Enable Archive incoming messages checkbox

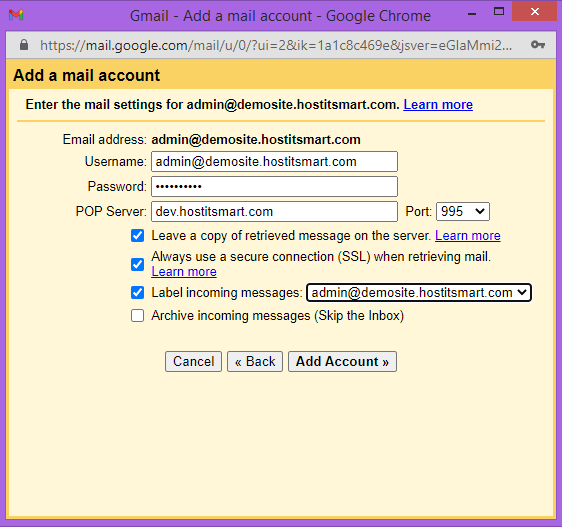coord(137,316)
